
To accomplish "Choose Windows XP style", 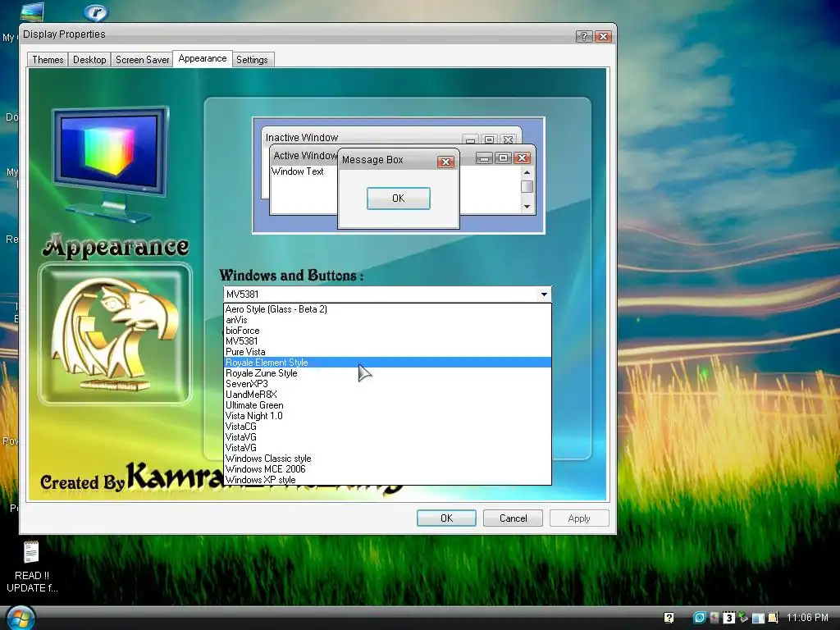I will click(387, 480).
